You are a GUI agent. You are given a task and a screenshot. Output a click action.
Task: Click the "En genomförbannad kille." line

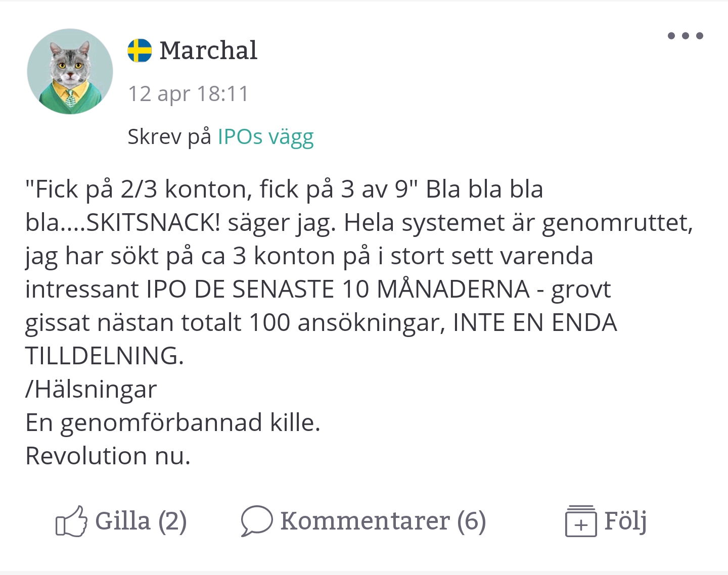click(x=172, y=422)
